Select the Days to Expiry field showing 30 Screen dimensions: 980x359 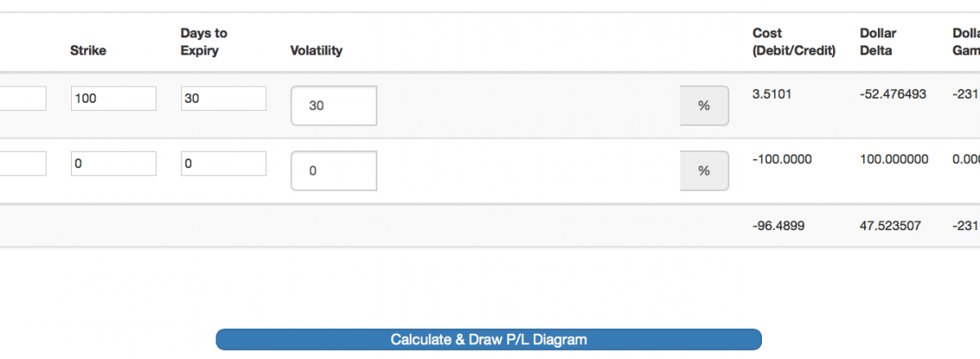tap(223, 99)
